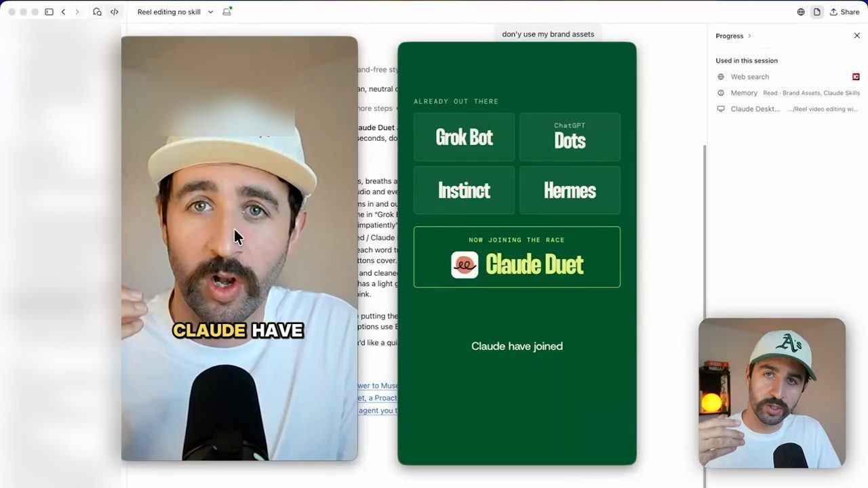The image size is (868, 488).
Task: Click 'Read - Brand Assets, Claude Skills' text
Action: tap(811, 93)
